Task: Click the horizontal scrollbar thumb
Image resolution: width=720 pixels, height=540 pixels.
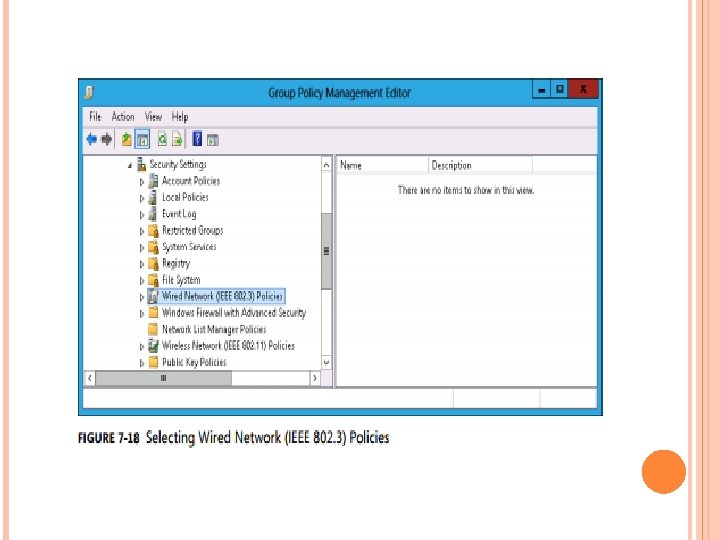Action: [x=163, y=378]
